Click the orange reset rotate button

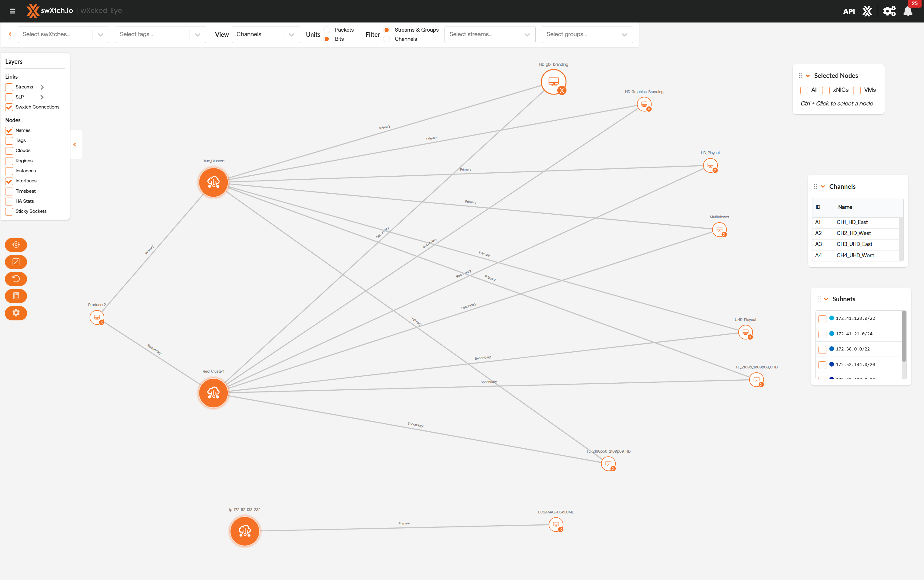pyautogui.click(x=16, y=279)
